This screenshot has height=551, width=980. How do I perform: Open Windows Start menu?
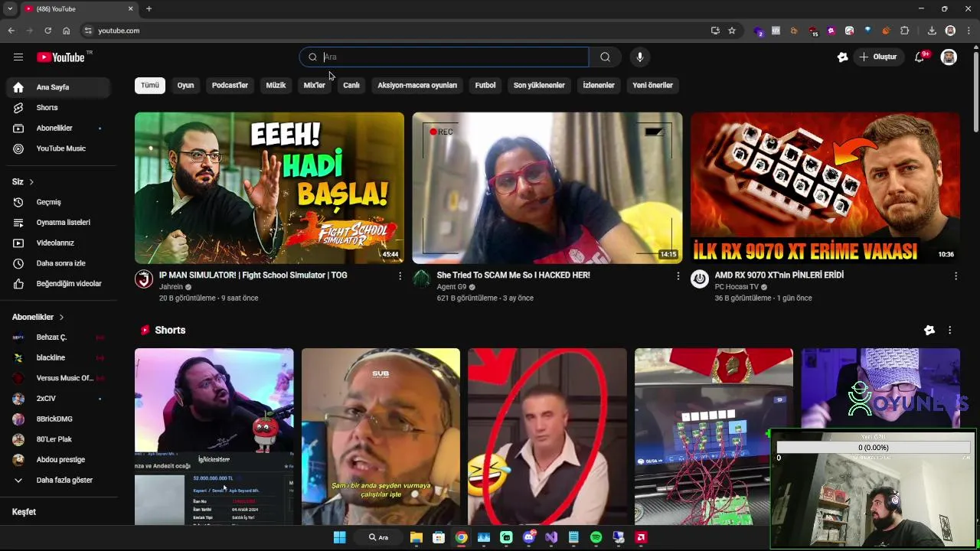340,537
